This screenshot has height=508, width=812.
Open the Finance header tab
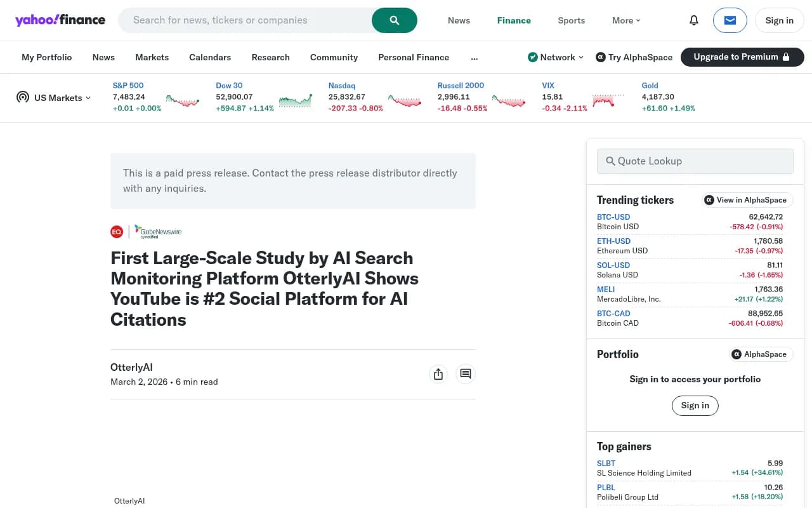click(x=514, y=20)
